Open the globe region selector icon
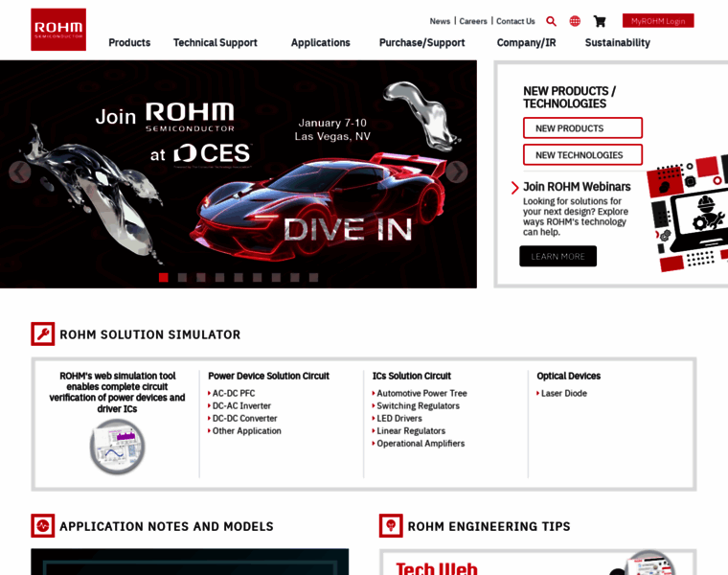Viewport: 728px width, 575px height. [575, 21]
